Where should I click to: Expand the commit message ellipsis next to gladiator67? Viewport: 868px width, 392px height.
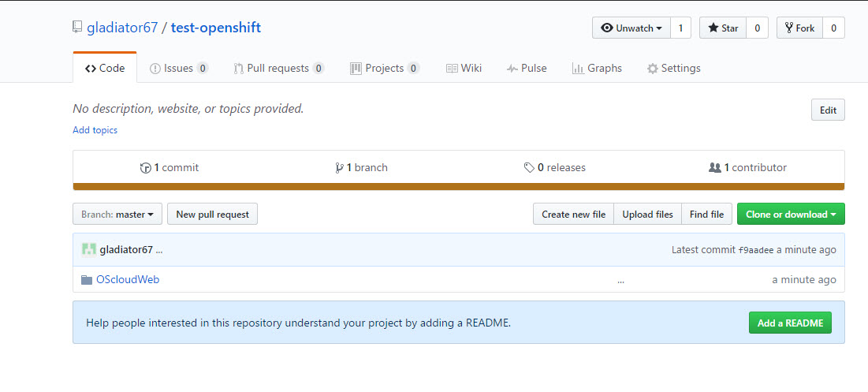point(159,250)
